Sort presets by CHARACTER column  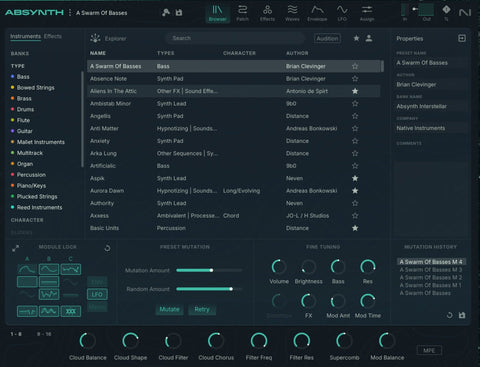(239, 53)
